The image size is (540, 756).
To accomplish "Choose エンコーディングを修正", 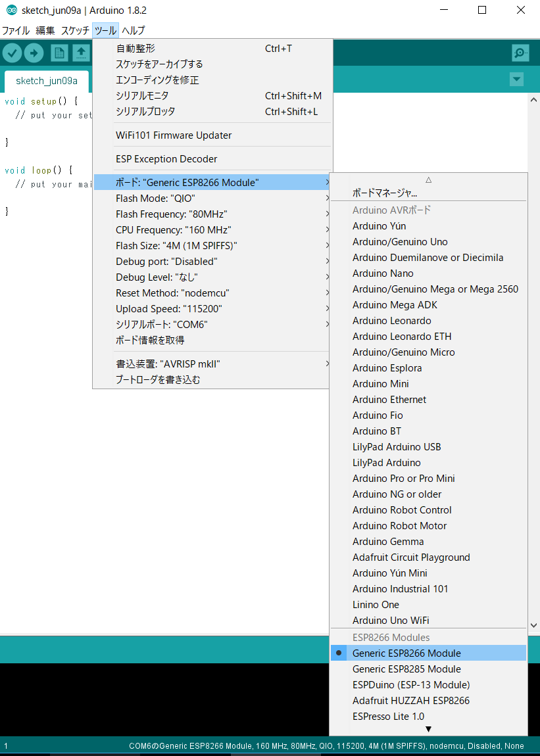I will pos(213,80).
